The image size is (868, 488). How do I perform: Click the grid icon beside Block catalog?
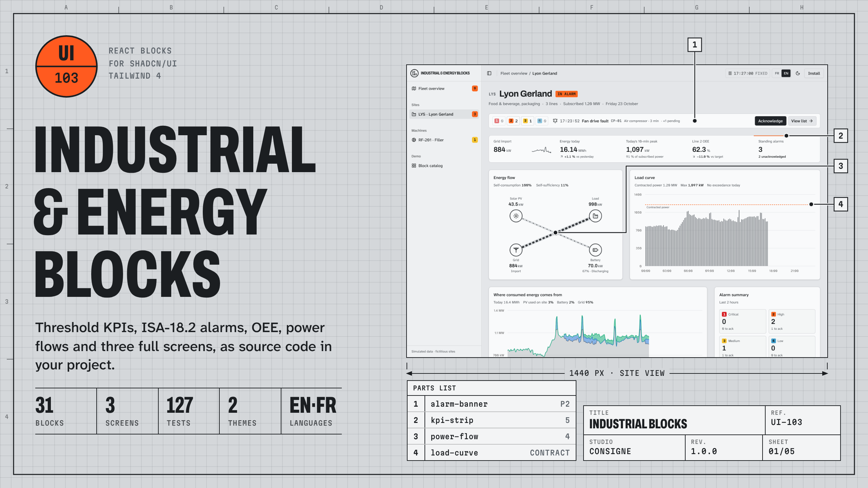point(414,166)
